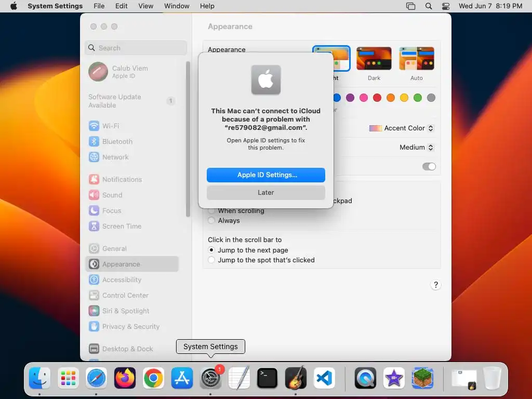Open the Apple menu
The image size is (532, 399).
point(14,6)
